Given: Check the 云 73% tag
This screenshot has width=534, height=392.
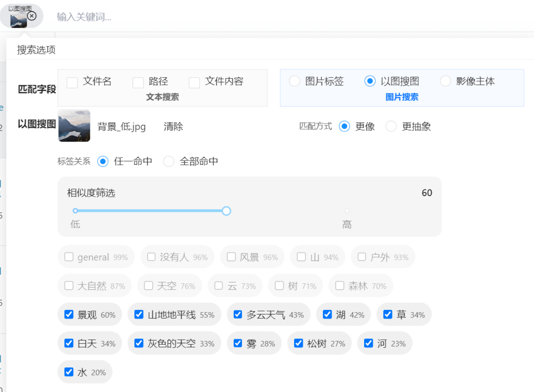Looking at the screenshot, I should 219,286.
